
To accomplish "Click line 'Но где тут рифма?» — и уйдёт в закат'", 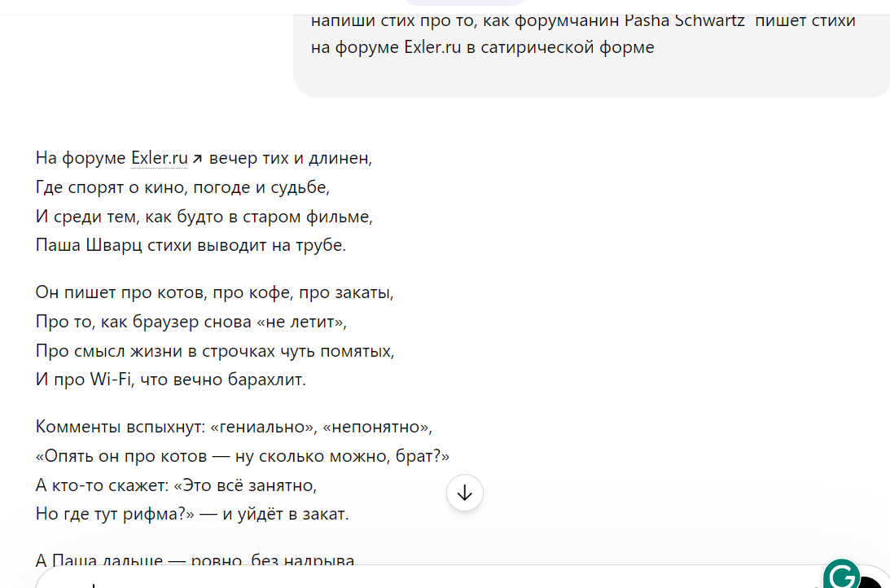I will point(192,514).
